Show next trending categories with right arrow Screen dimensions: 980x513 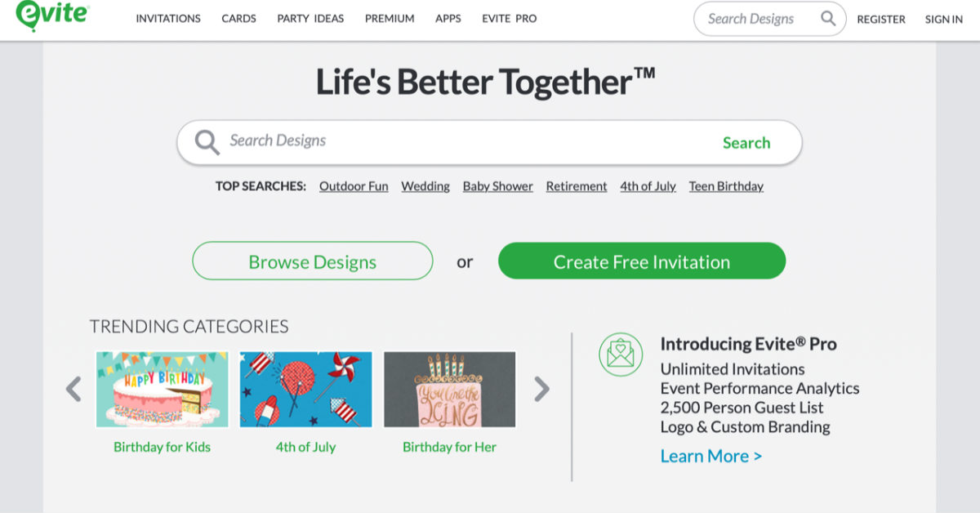click(541, 389)
